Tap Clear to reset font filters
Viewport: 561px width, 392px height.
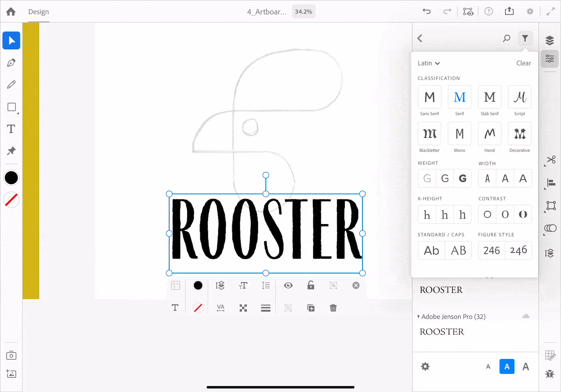[523, 63]
